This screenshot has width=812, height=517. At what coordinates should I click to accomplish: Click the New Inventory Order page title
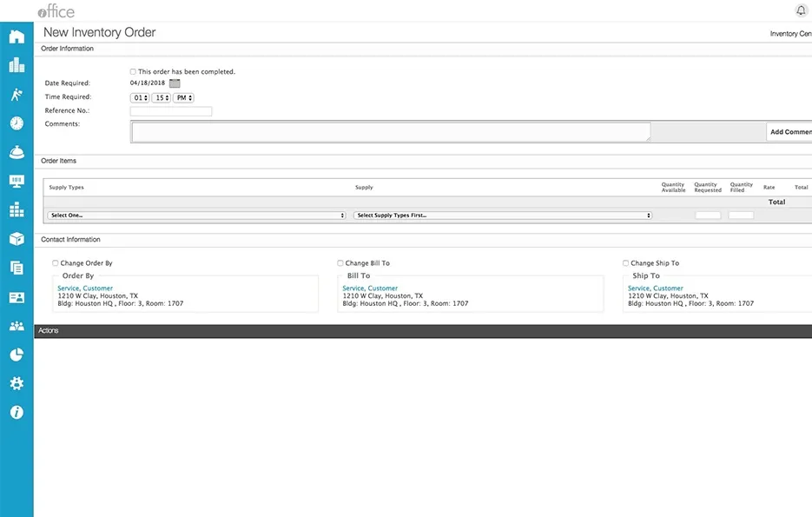[99, 32]
